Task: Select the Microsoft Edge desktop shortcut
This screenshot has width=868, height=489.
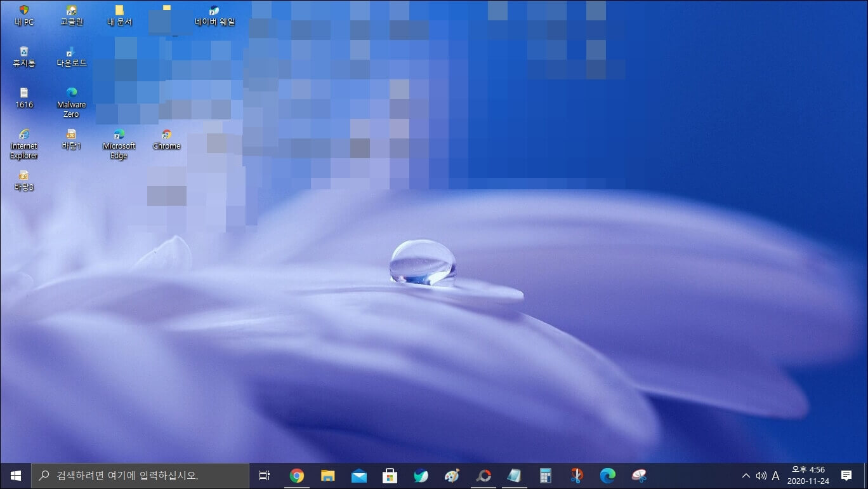Action: [119, 144]
